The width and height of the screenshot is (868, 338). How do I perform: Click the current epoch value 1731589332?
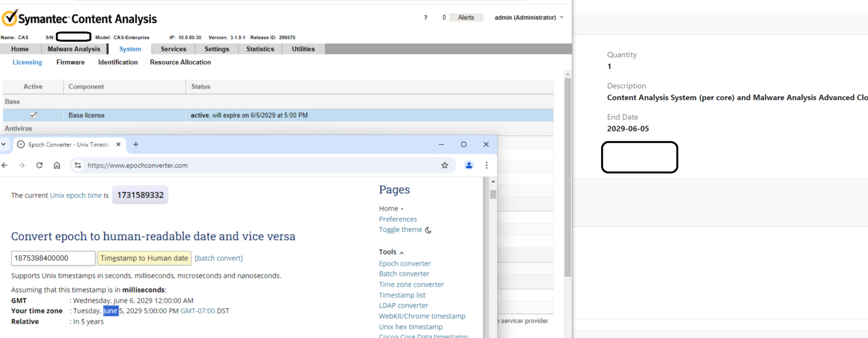[x=140, y=195]
